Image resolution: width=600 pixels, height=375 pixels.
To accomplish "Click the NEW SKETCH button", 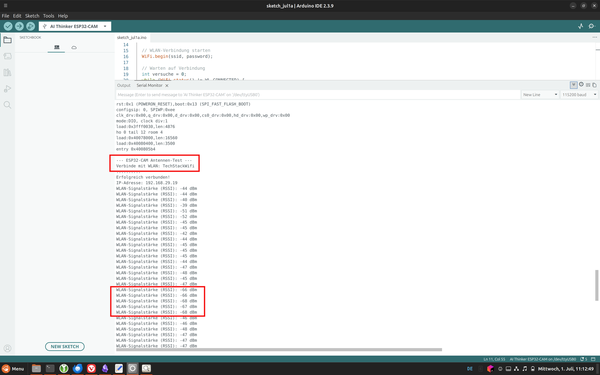I will 65,346.
